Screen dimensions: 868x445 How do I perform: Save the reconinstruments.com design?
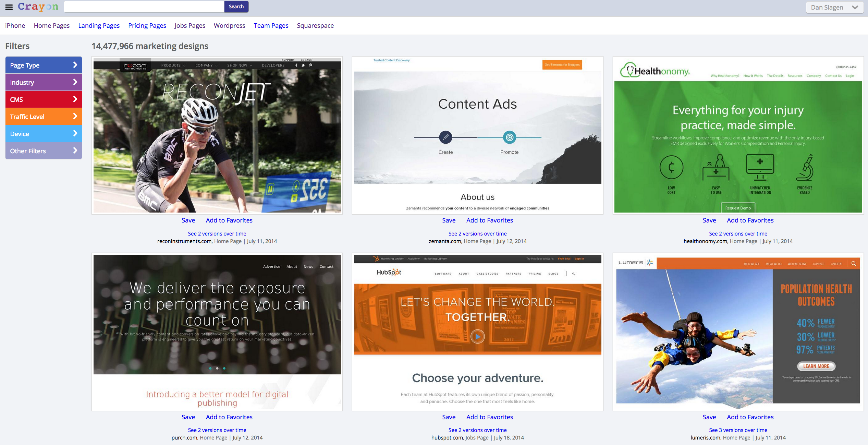click(188, 220)
